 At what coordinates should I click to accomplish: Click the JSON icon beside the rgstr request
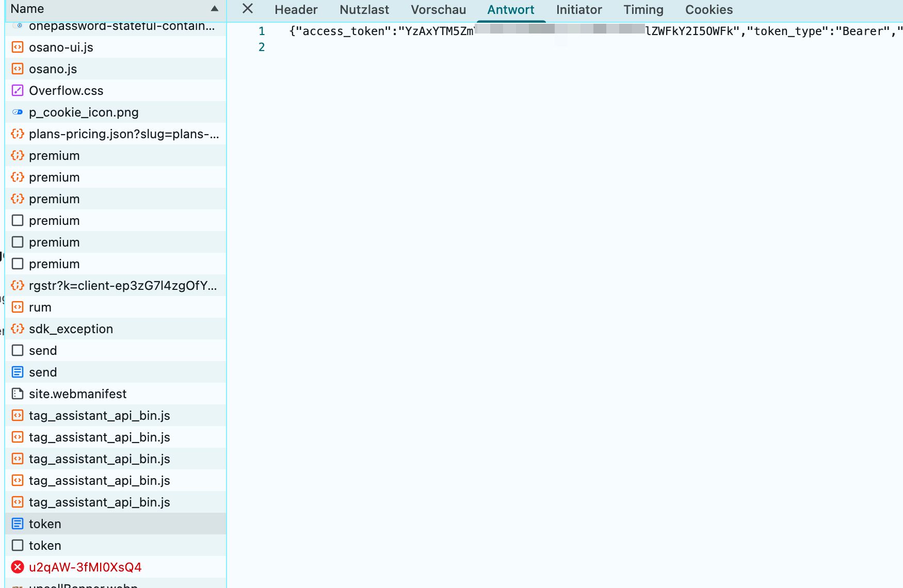point(18,286)
